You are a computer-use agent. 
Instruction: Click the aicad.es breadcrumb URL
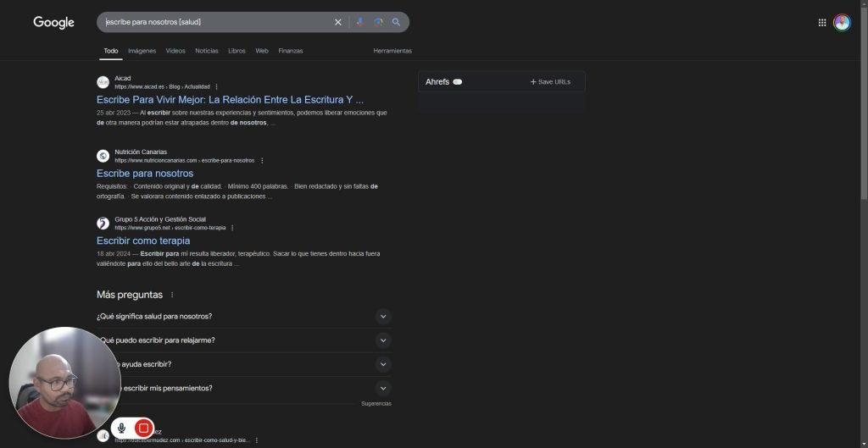162,87
